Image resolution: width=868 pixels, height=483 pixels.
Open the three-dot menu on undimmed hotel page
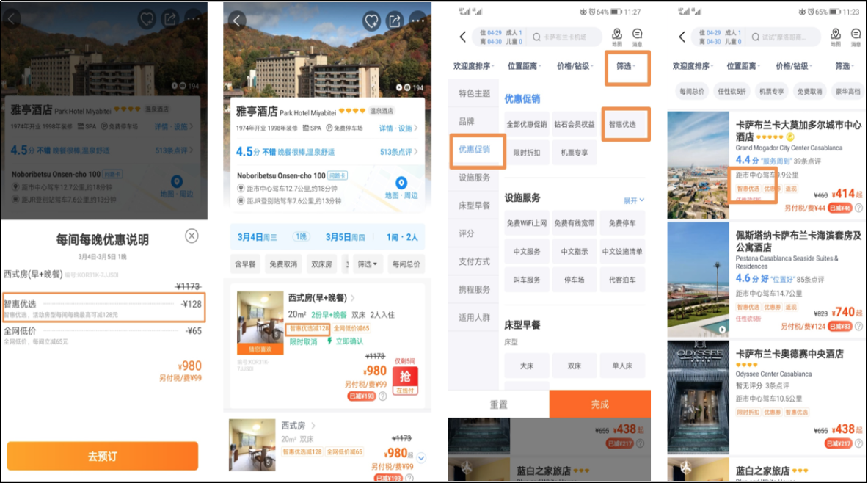pos(418,20)
